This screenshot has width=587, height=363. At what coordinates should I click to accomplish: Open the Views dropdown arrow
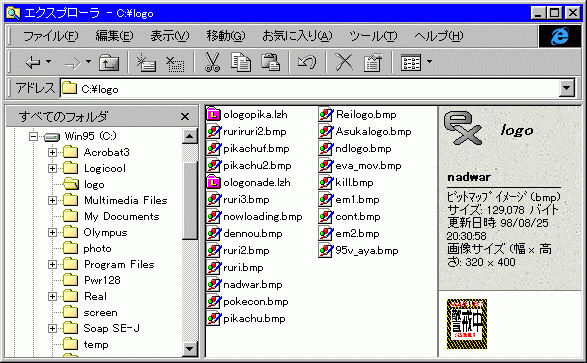click(429, 62)
